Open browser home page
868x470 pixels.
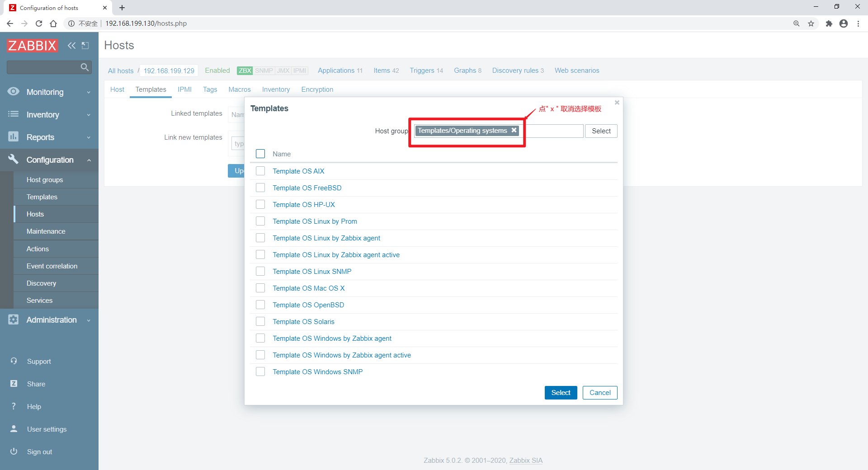click(53, 23)
